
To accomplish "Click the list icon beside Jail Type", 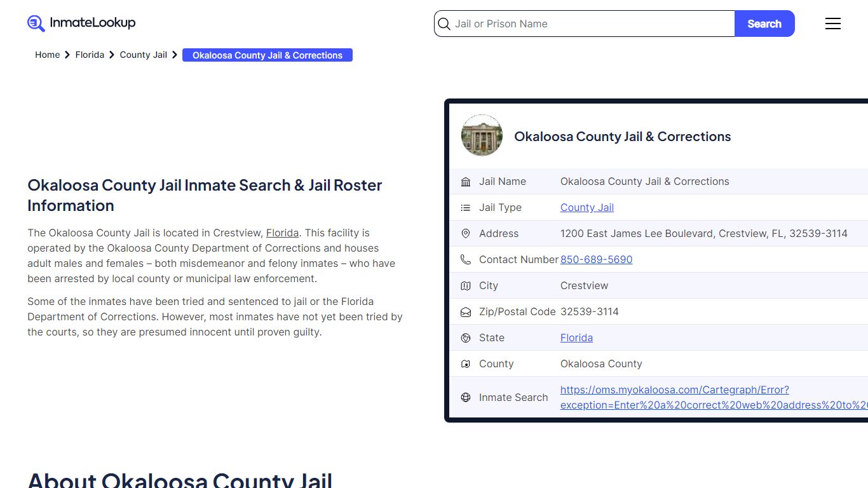I will [x=466, y=208].
